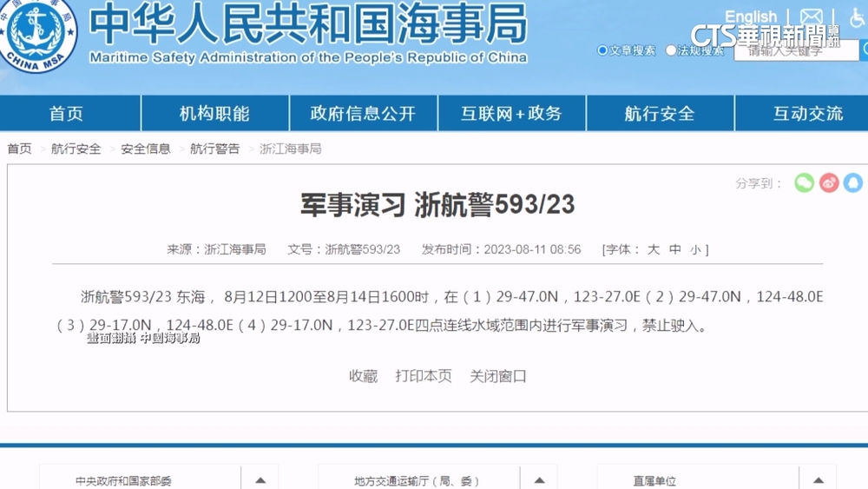Click 文号:浙航警593/23 text
This screenshot has height=489, width=868.
pos(344,249)
